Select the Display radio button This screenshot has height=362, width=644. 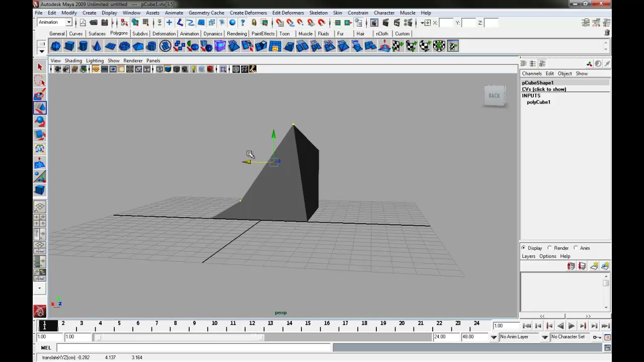click(524, 248)
